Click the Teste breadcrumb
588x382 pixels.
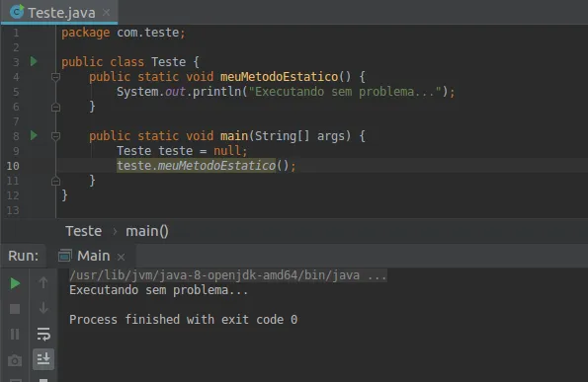[x=84, y=231]
